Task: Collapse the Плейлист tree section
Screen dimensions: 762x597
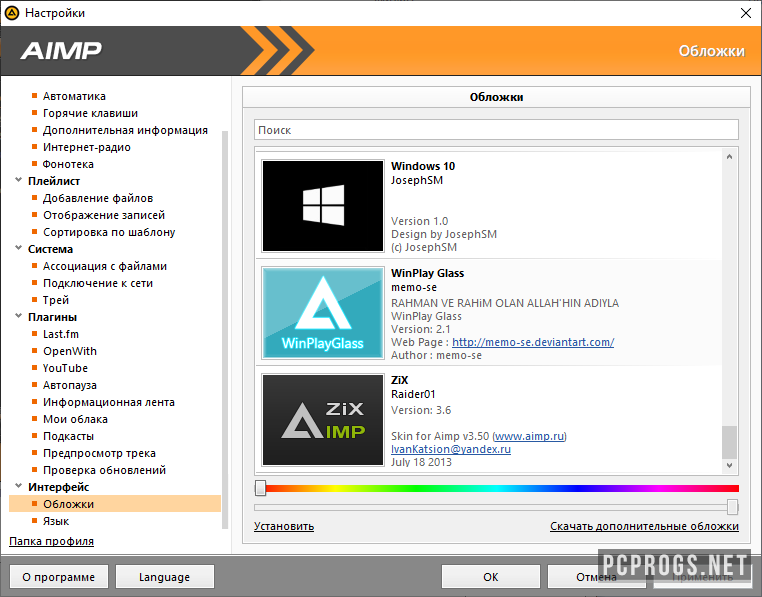Action: (18, 180)
